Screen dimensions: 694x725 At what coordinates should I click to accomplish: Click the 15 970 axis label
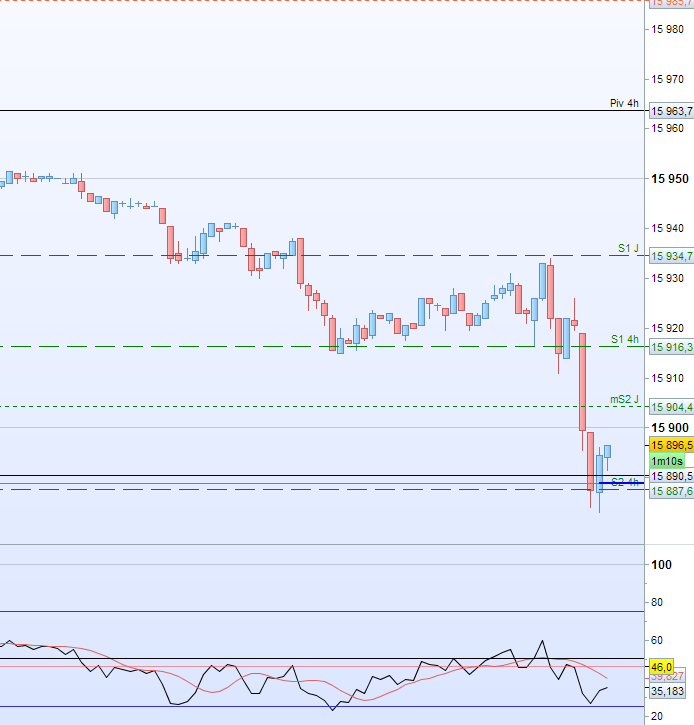[667, 79]
